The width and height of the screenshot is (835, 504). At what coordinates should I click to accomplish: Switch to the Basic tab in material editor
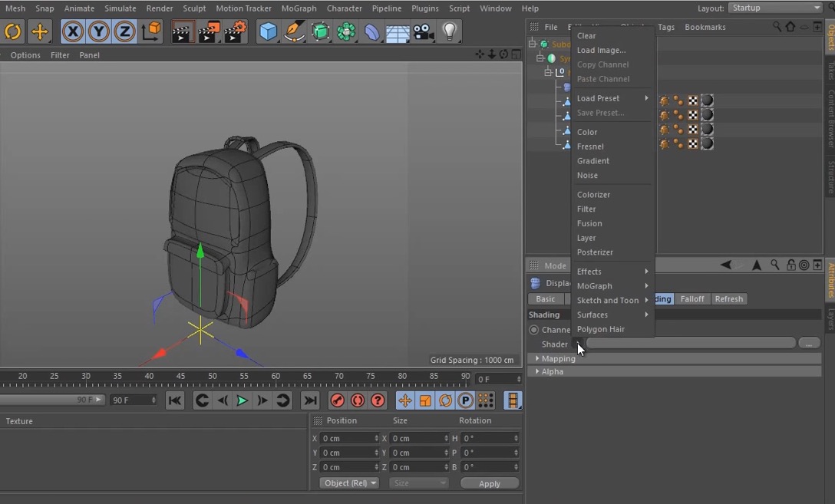548,298
